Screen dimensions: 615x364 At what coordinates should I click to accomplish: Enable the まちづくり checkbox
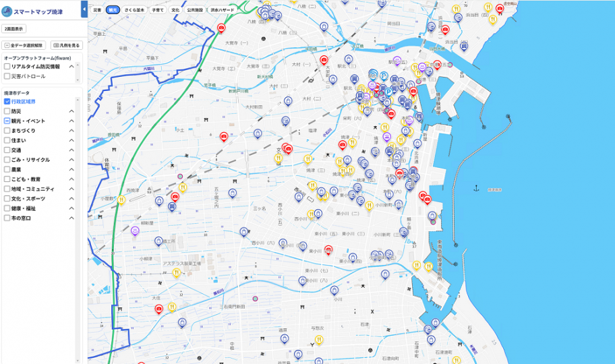coord(7,131)
